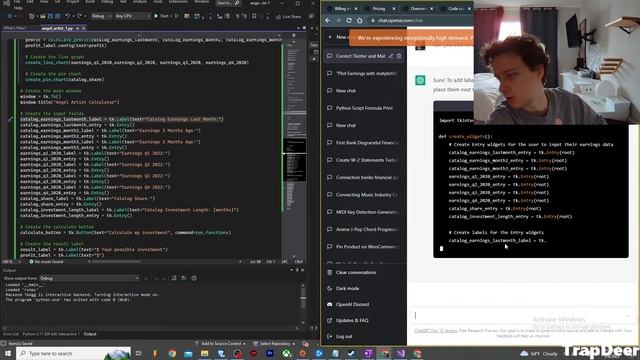
Task: Open Windows Start menu
Action: pyautogui.click(x=8, y=353)
